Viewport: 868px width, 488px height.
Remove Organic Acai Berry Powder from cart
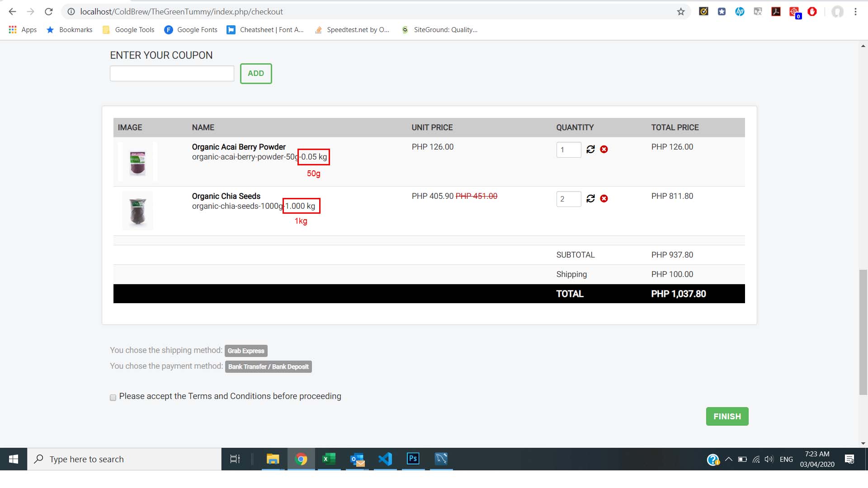tap(604, 149)
